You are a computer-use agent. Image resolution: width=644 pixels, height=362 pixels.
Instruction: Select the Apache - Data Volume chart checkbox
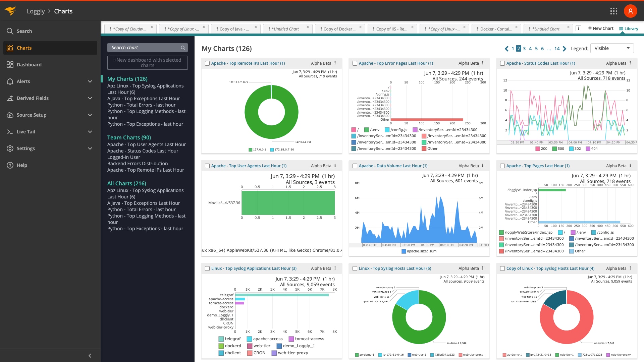tap(355, 166)
